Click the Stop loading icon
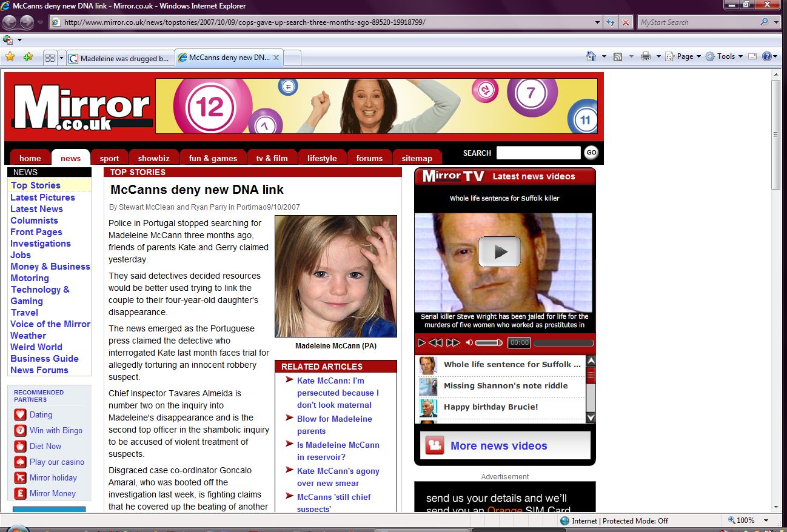Image resolution: width=787 pixels, height=532 pixels. tap(625, 22)
